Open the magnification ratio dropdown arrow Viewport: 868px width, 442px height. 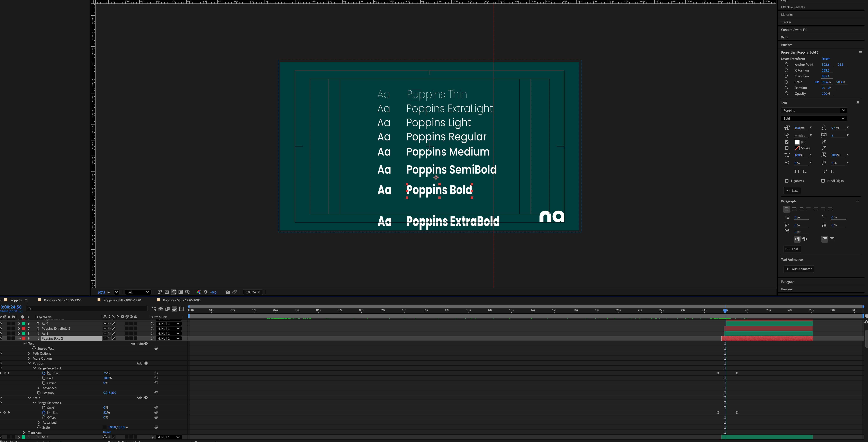(x=117, y=292)
